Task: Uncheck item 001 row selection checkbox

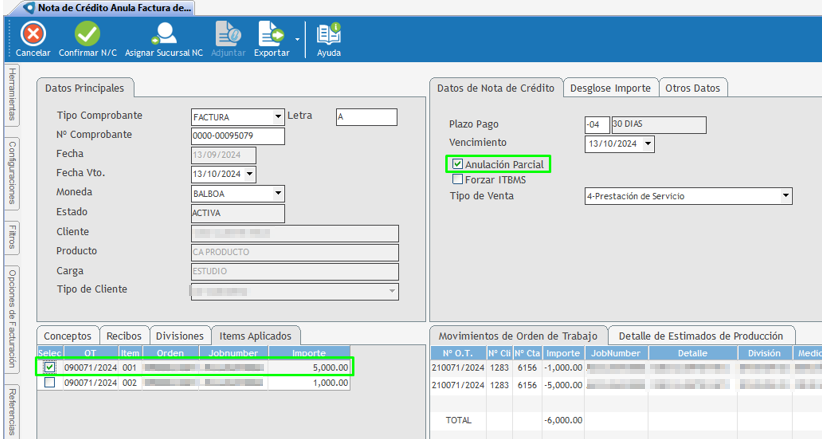Action: tap(49, 368)
